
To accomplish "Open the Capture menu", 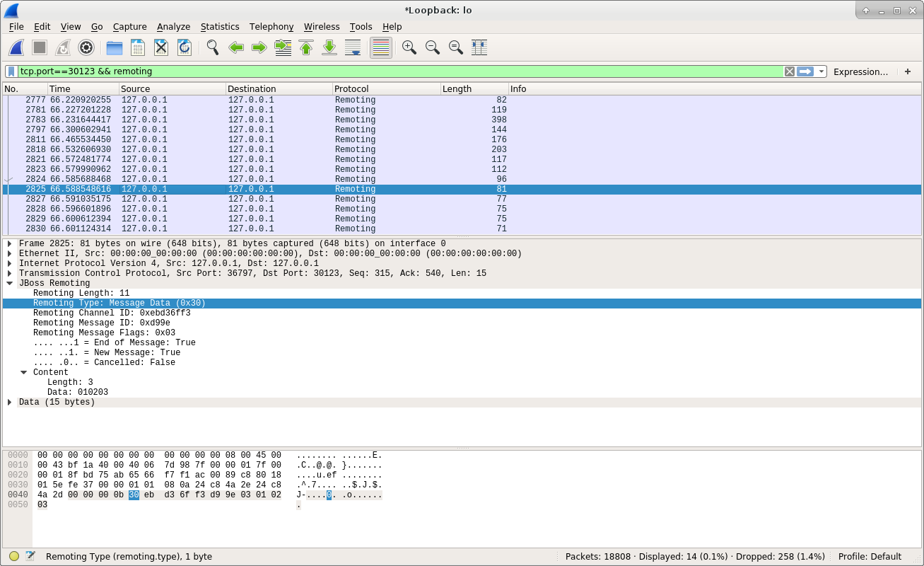I will pyautogui.click(x=130, y=26).
